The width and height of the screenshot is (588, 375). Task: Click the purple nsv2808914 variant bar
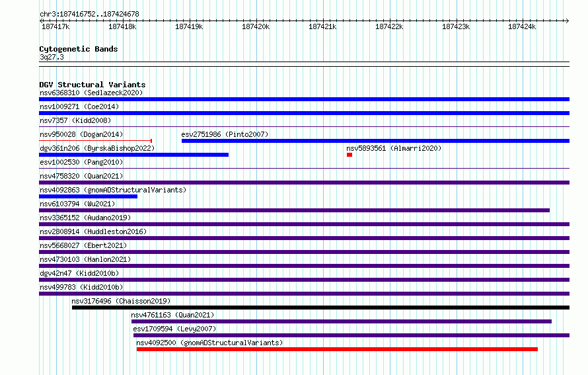click(304, 238)
